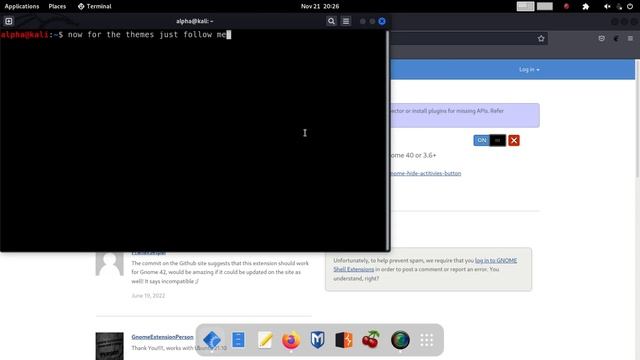This screenshot has height=360, width=640.
Task: Click the red recording indicator in top bar
Action: [x=566, y=7]
